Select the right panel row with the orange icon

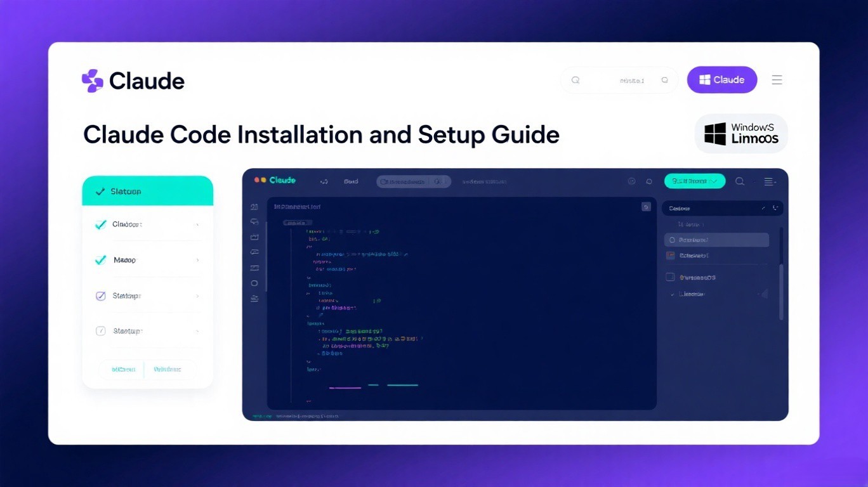[717, 256]
